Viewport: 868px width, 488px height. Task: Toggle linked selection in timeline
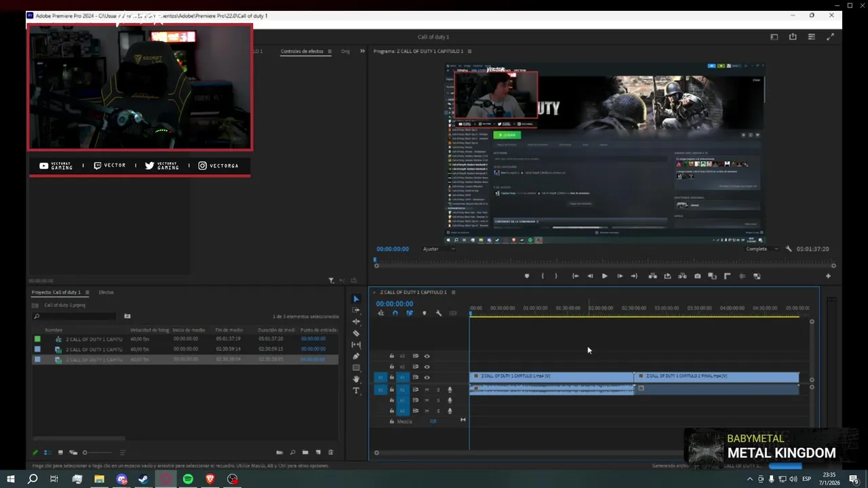tap(410, 313)
